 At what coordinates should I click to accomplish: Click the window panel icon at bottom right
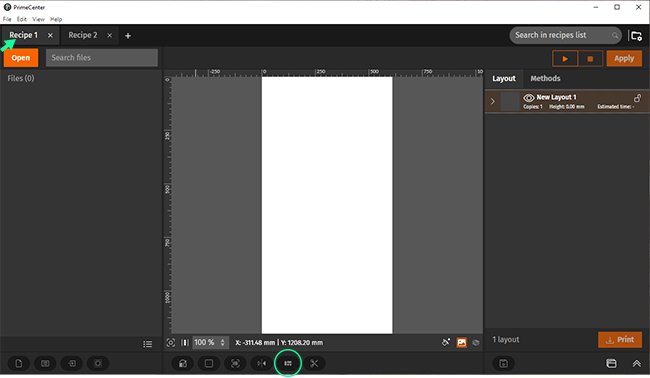pyautogui.click(x=611, y=363)
